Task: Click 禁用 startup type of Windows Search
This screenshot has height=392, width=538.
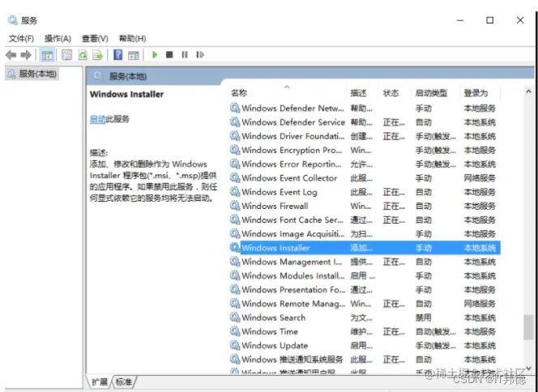Action: click(424, 317)
